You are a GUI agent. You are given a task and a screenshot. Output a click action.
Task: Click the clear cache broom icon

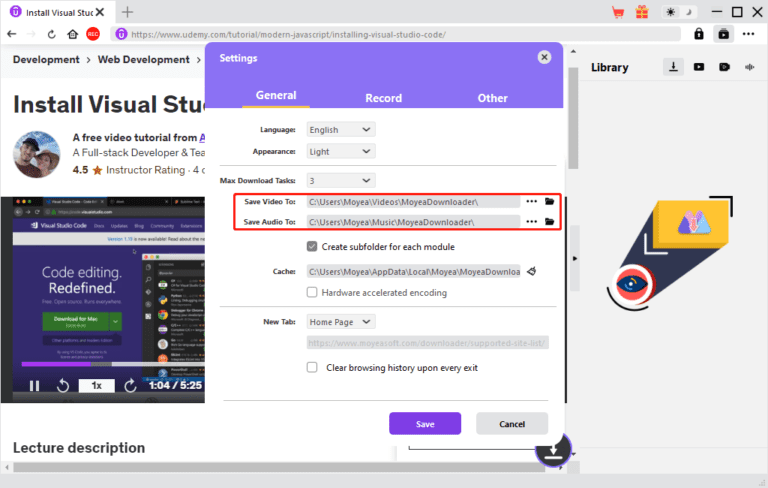(532, 271)
